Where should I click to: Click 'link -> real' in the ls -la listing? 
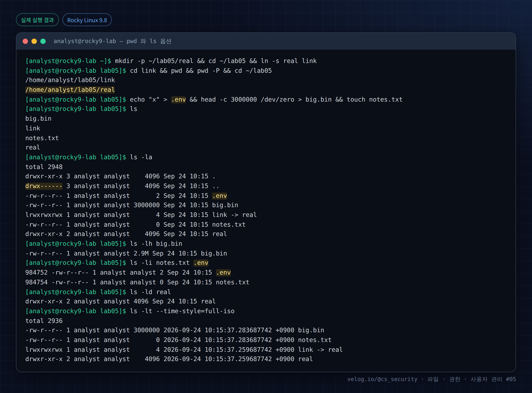click(x=234, y=215)
